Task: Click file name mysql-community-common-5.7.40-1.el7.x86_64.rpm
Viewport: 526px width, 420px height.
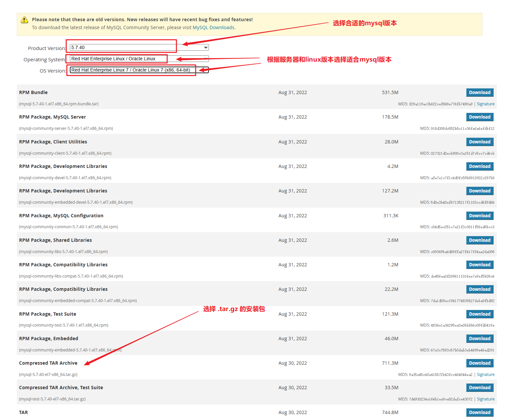Action: [x=69, y=227]
